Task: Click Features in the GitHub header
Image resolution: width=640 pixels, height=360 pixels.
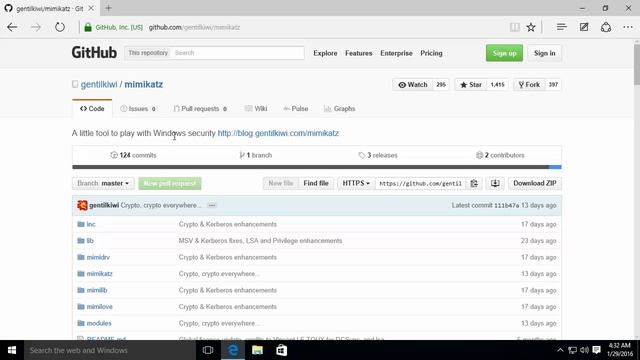Action: point(359,53)
